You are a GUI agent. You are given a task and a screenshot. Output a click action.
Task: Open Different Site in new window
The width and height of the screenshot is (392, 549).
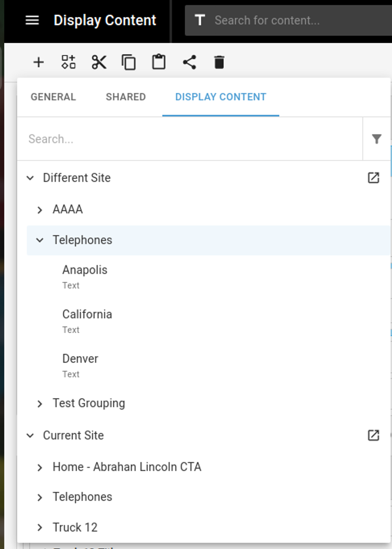pyautogui.click(x=373, y=178)
